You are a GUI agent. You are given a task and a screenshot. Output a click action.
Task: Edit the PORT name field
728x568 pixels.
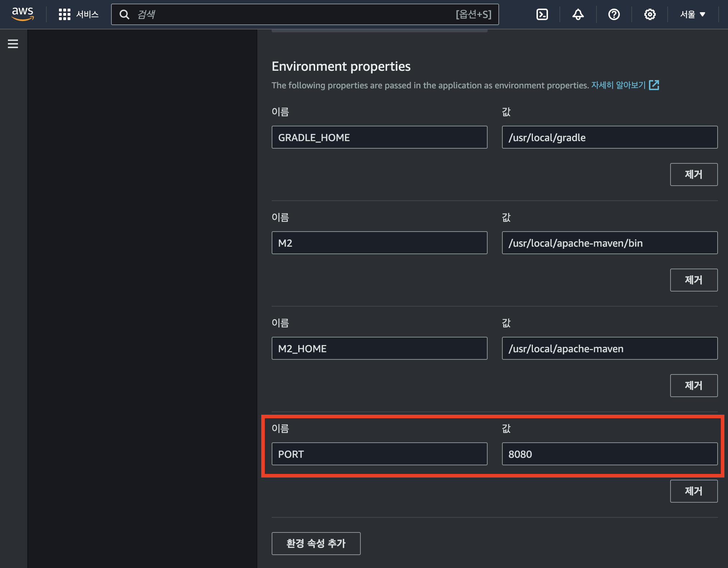click(x=379, y=454)
